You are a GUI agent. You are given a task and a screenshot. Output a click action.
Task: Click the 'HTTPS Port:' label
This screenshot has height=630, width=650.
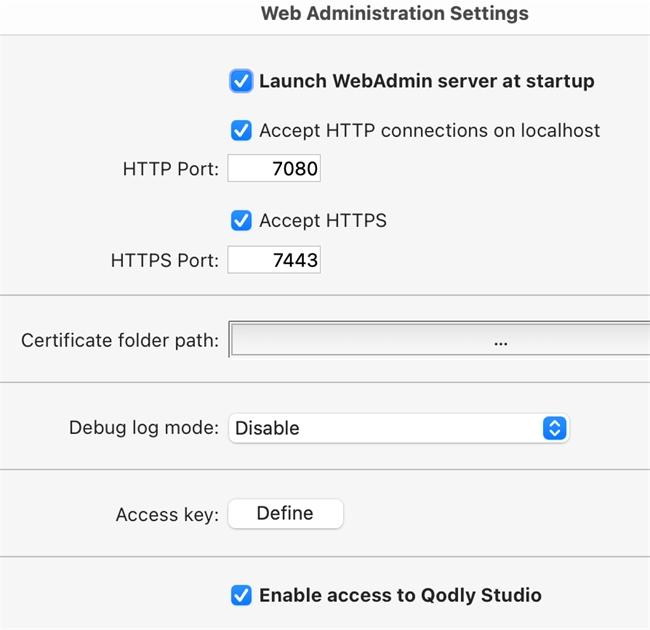pyautogui.click(x=164, y=261)
